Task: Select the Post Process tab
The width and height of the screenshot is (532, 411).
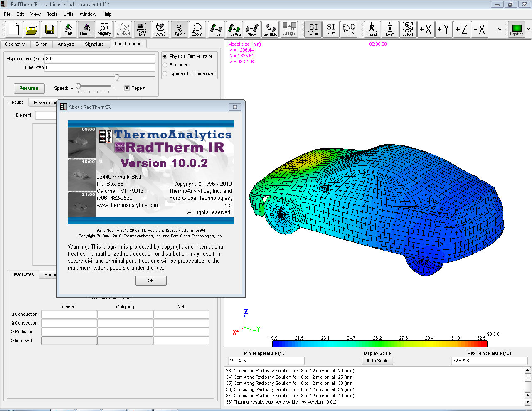Action: point(128,44)
